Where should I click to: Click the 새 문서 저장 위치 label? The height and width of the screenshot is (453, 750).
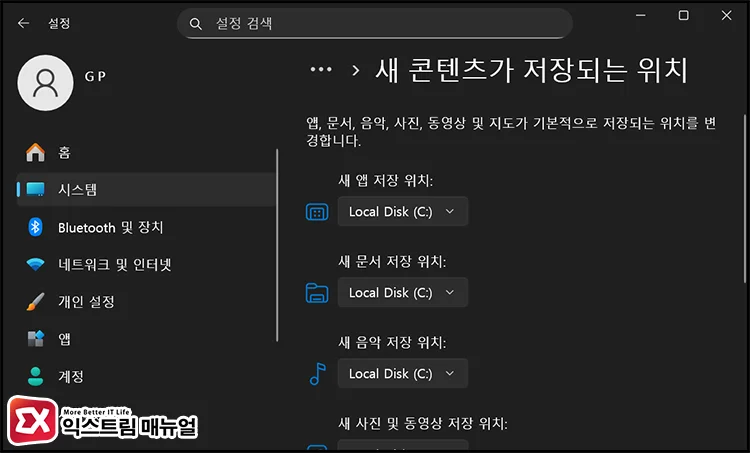click(392, 261)
